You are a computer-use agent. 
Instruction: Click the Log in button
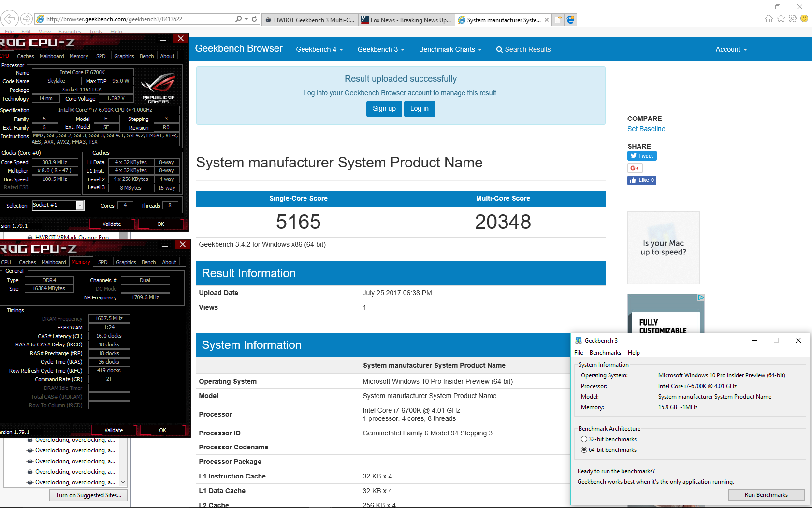pos(420,108)
